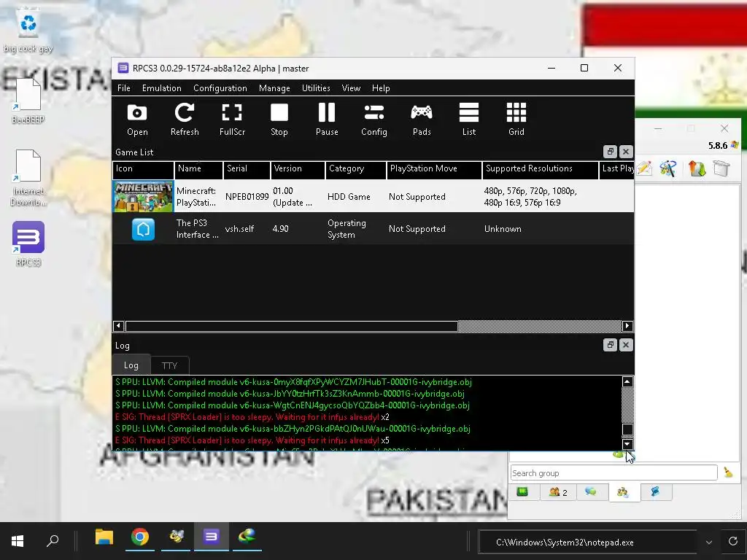Open the green screen tab in BeeBEEP

[522, 492]
